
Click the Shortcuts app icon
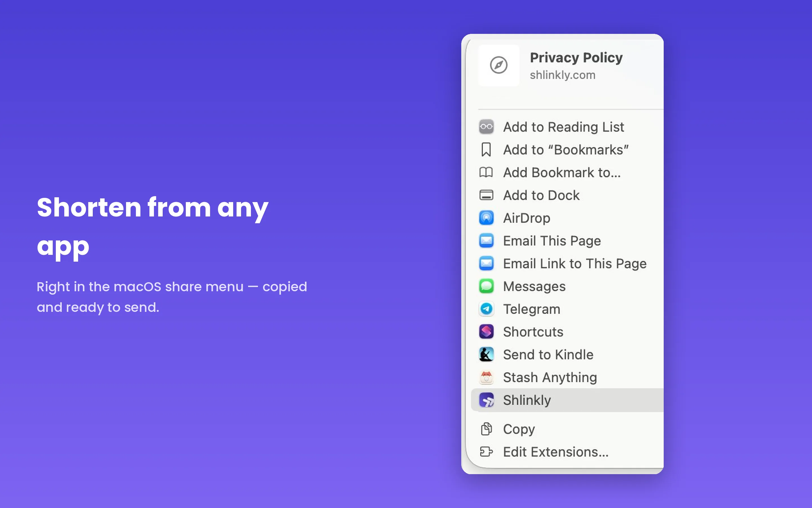[x=486, y=332]
